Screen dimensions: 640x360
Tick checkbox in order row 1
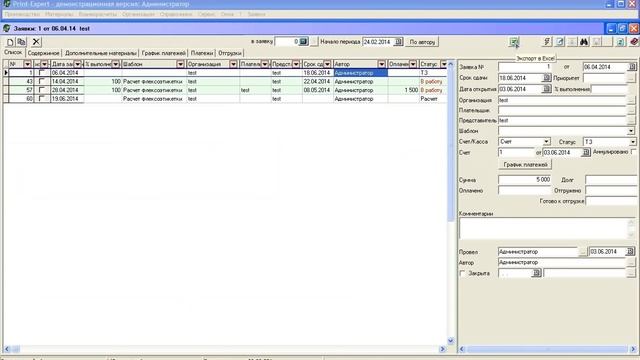click(x=41, y=73)
